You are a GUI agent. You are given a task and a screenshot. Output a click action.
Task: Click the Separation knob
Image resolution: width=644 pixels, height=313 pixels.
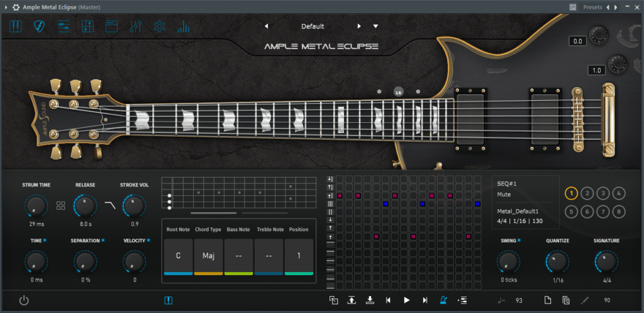(x=85, y=262)
